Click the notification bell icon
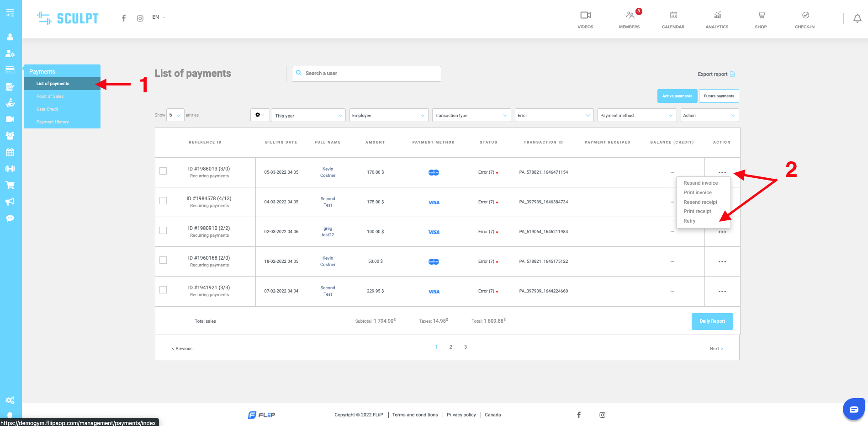This screenshot has width=868, height=426. point(857,18)
